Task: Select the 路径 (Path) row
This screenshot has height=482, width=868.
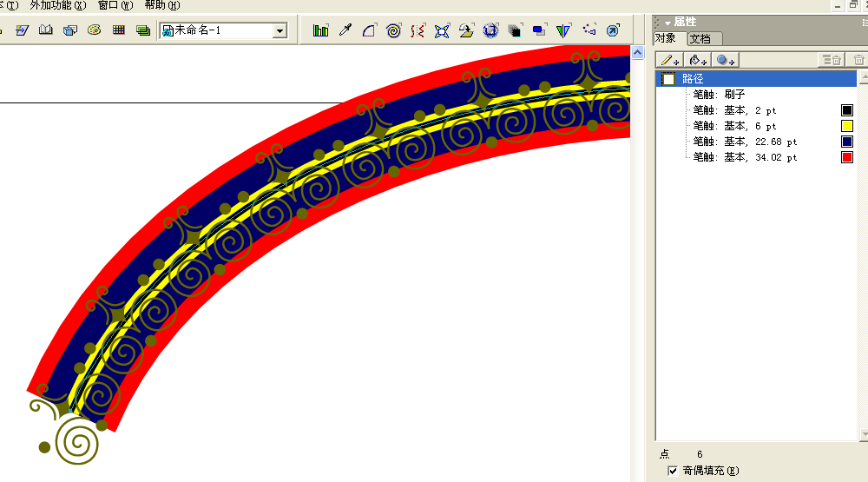Action: (756, 79)
